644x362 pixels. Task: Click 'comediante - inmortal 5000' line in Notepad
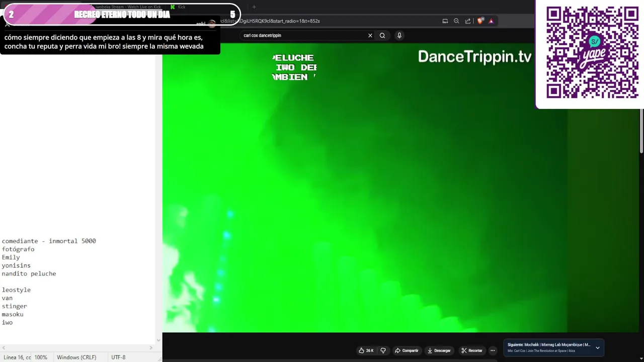pos(49,241)
